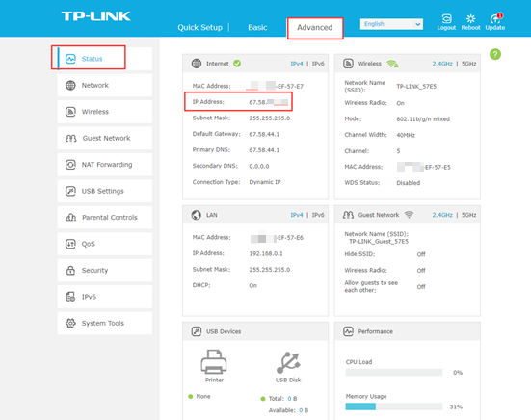Click the WDS Status value Disabled
531x420 pixels.
[408, 183]
